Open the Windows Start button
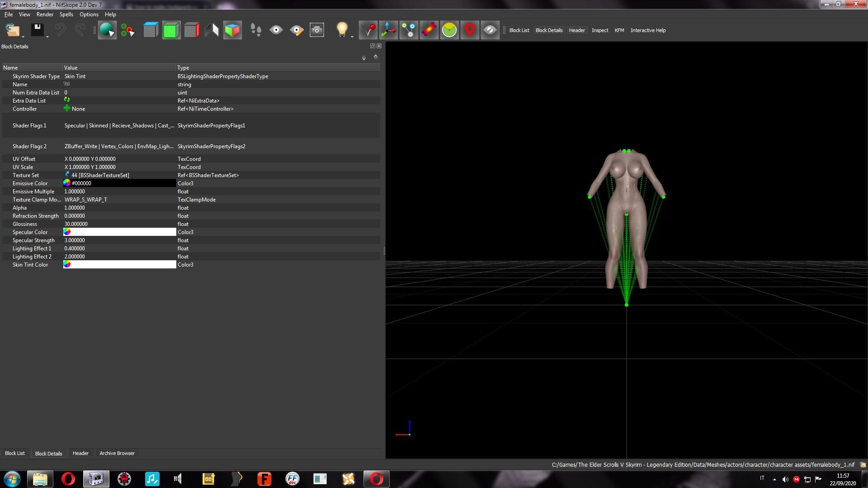 12,479
